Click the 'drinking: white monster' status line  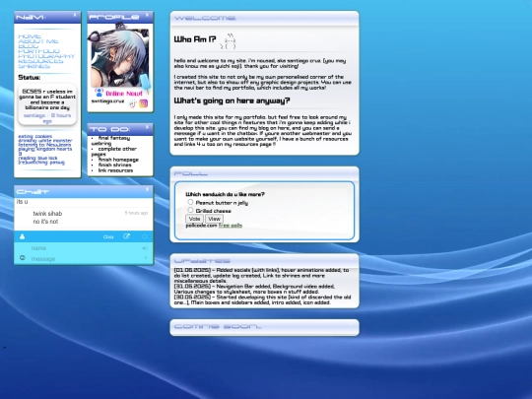coord(45,141)
